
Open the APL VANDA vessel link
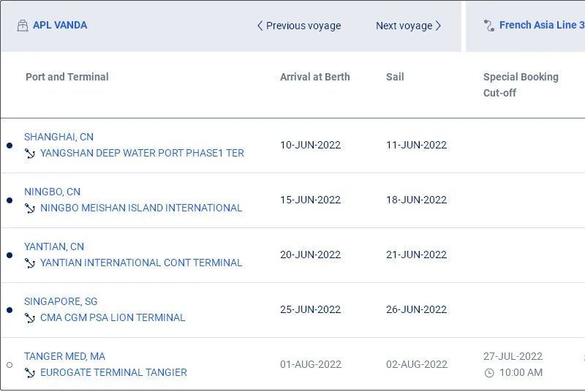coord(60,25)
